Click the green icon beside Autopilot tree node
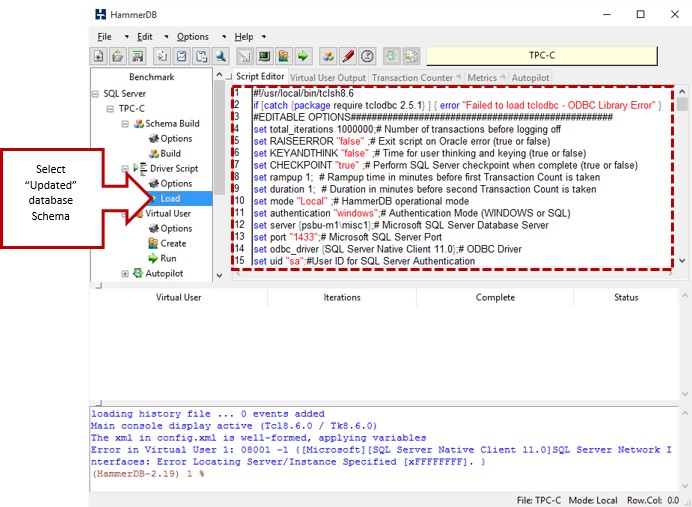Image resolution: width=692 pixels, height=507 pixels. (x=139, y=273)
